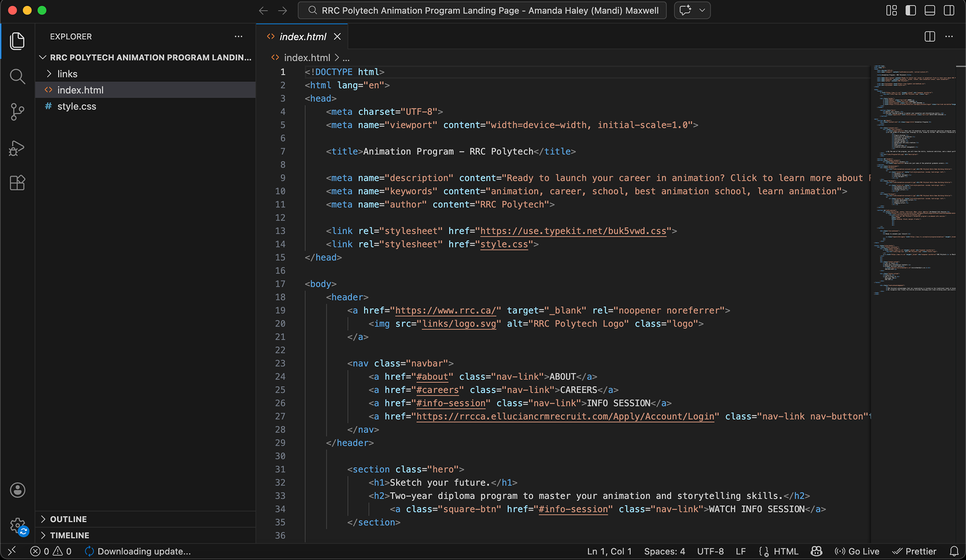966x560 pixels.
Task: Open index.html in the file tree
Action: [145, 90]
